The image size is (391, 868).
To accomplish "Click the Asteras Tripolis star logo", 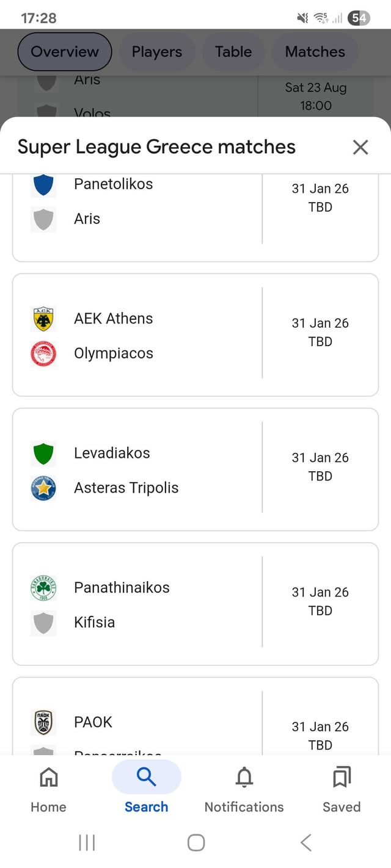I will pyautogui.click(x=43, y=488).
